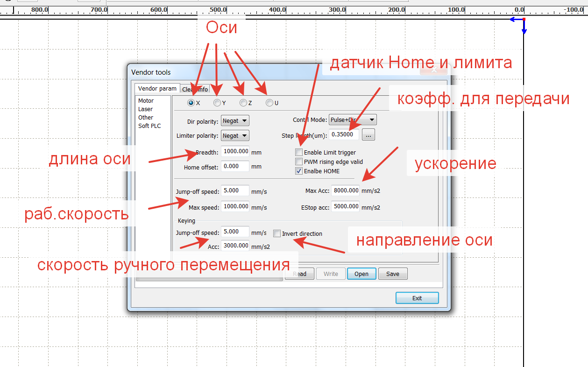The image size is (588, 367).
Task: Open the Control Mode Pulse+Dir dropdown
Action: (353, 120)
